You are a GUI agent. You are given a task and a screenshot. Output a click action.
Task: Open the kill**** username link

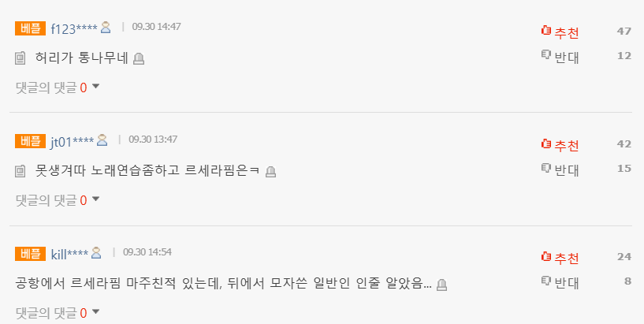point(69,254)
